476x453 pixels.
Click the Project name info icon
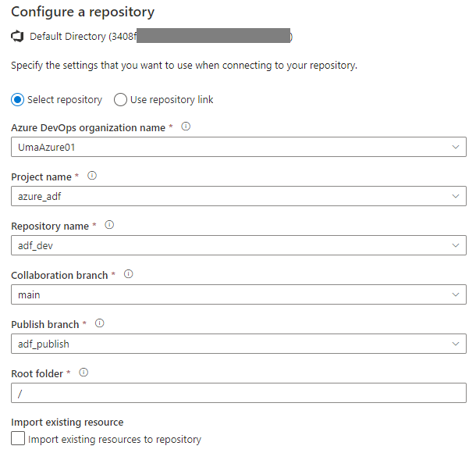point(92,176)
